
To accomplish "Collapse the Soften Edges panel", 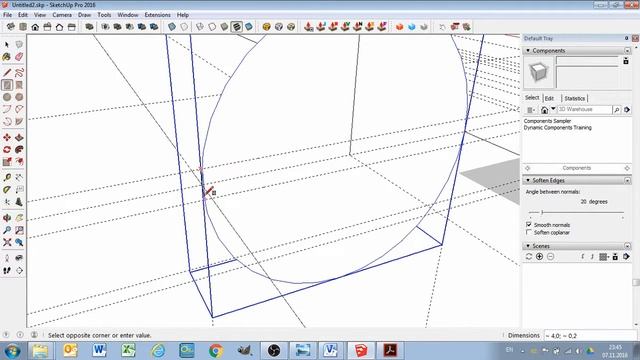I will click(576, 180).
